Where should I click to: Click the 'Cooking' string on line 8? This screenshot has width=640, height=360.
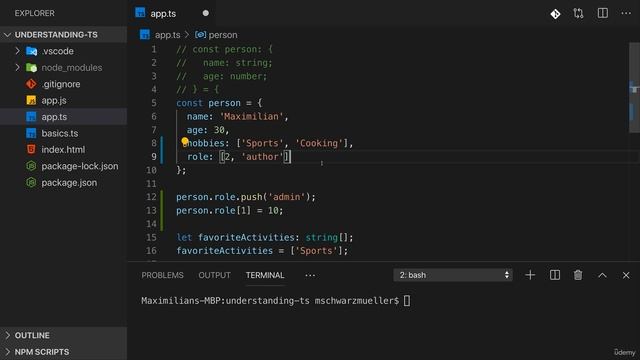point(319,143)
